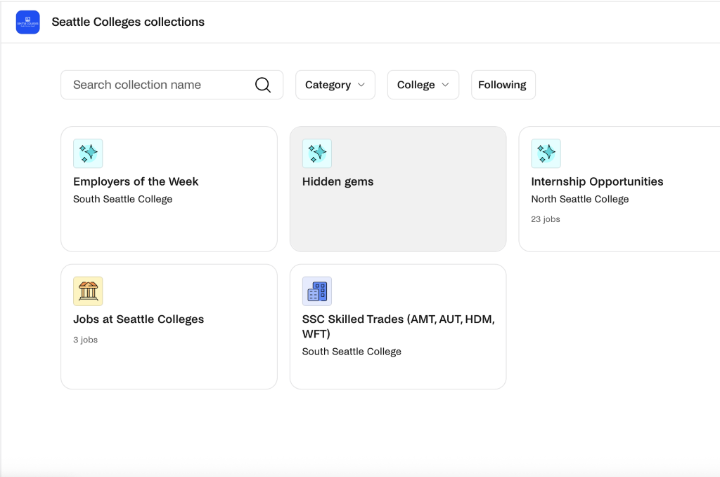720x477 pixels.
Task: Toggle the Following filter button
Action: (x=503, y=85)
